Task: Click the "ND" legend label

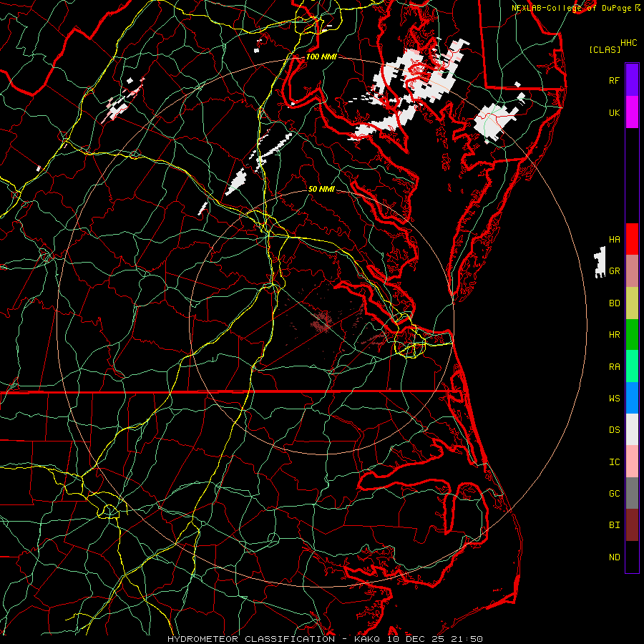Action: [615, 557]
